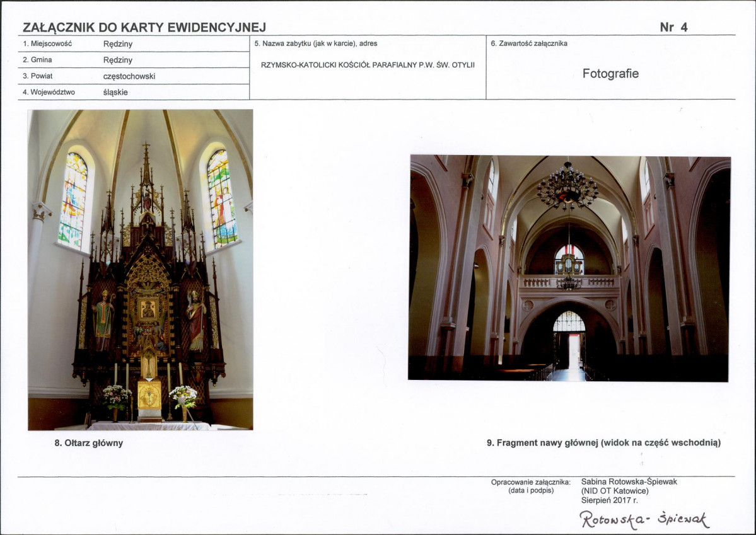Screen dimensions: 756x535
Task: Select the printed author name "Sabina Rotowska-Śpiewak"
Action: (629, 481)
